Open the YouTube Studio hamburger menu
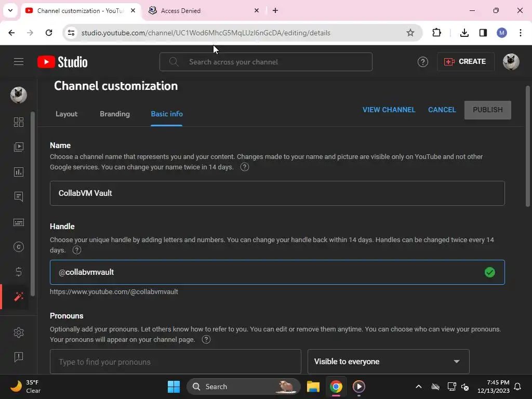The height and width of the screenshot is (399, 532). (x=19, y=62)
